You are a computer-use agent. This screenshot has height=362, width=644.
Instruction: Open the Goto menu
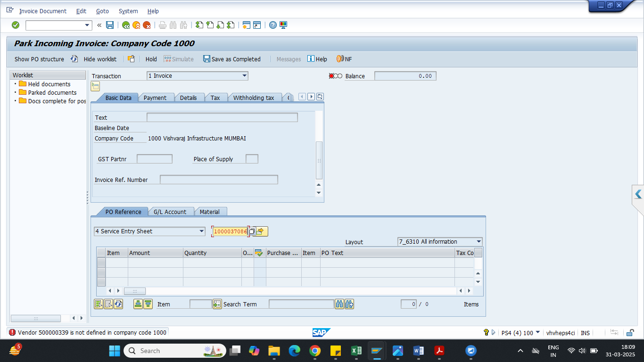102,11
